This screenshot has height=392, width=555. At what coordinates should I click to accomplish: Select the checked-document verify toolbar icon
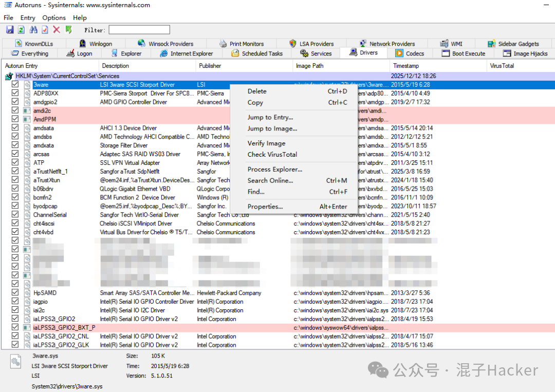pyautogui.click(x=45, y=29)
